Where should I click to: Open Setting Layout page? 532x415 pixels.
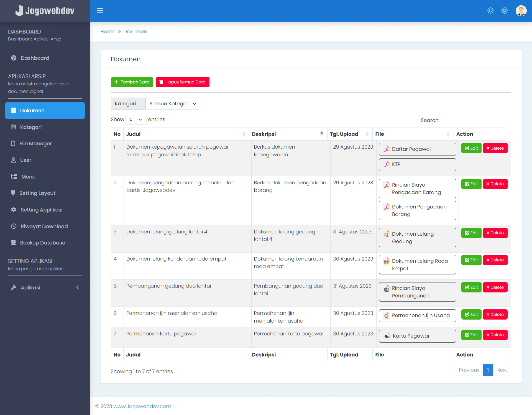[x=45, y=193]
